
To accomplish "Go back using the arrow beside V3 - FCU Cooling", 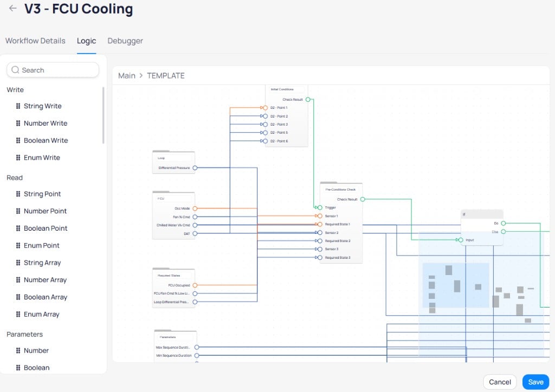I will (x=13, y=8).
